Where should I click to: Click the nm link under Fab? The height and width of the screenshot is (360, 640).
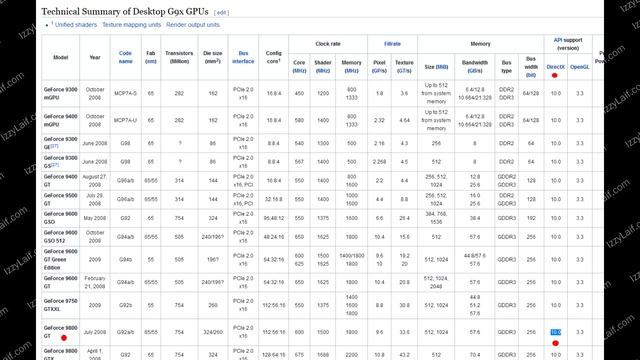(151, 61)
